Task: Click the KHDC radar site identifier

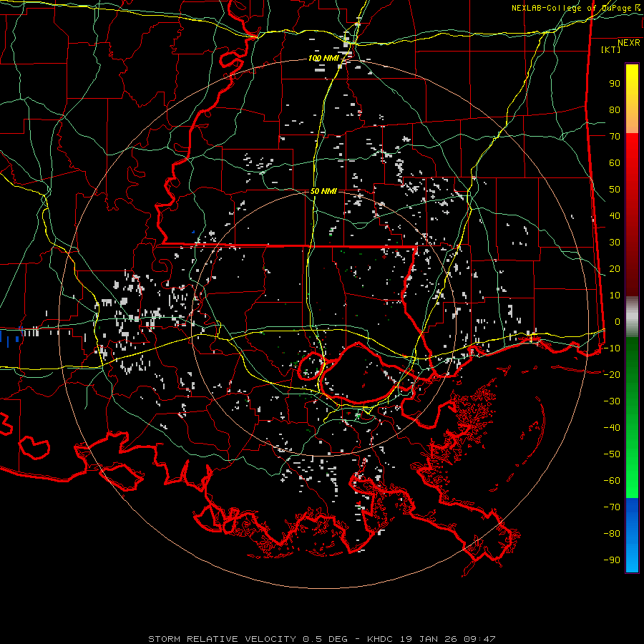Action: 380,639
